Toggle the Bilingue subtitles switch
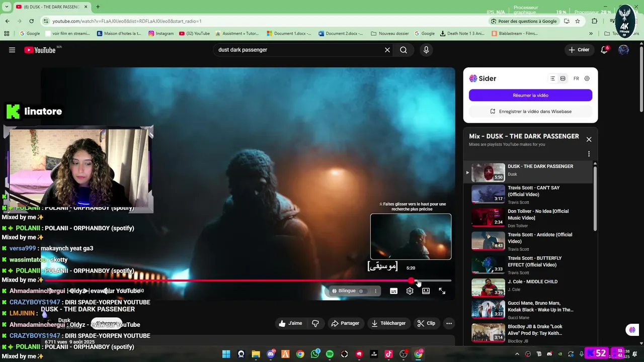The image size is (644, 362). [x=362, y=291]
